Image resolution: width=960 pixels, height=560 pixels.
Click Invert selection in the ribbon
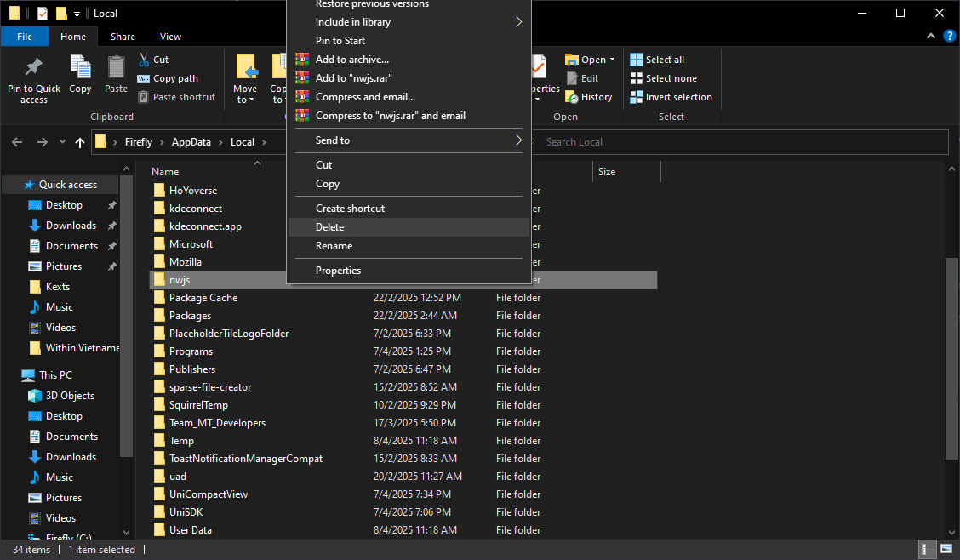coord(679,97)
